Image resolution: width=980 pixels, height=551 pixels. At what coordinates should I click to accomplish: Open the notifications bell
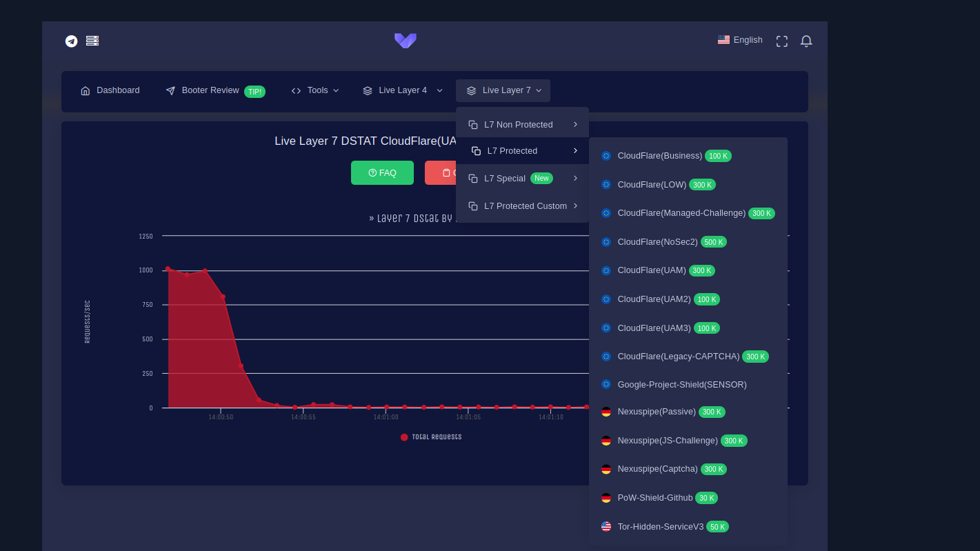[x=806, y=41]
